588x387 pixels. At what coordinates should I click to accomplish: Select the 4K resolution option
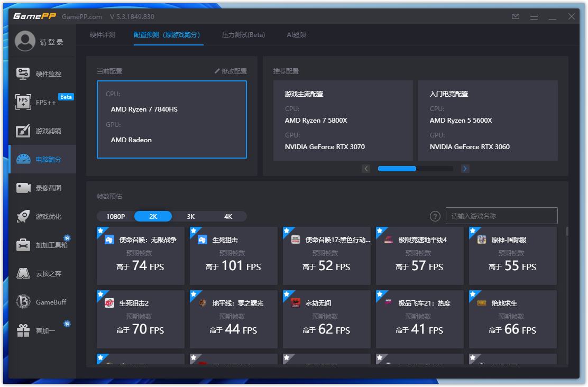[228, 216]
